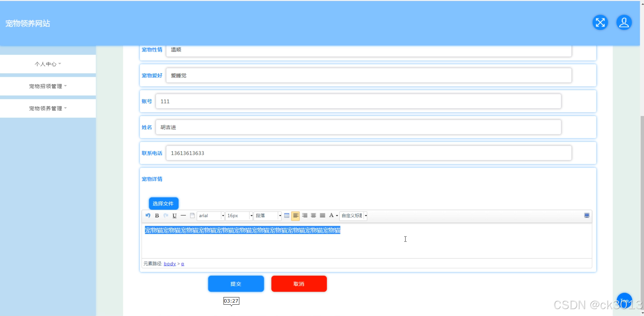Expand the 个人中心 sidebar menu
Image resolution: width=644 pixels, height=316 pixels.
(48, 64)
